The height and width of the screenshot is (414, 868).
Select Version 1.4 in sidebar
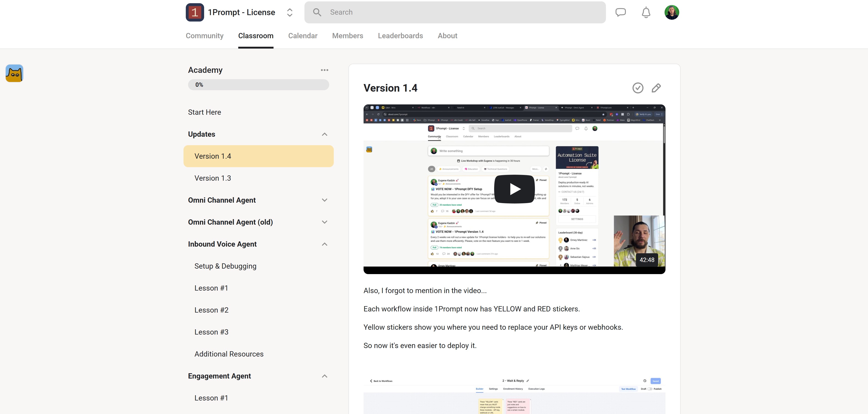tap(258, 156)
